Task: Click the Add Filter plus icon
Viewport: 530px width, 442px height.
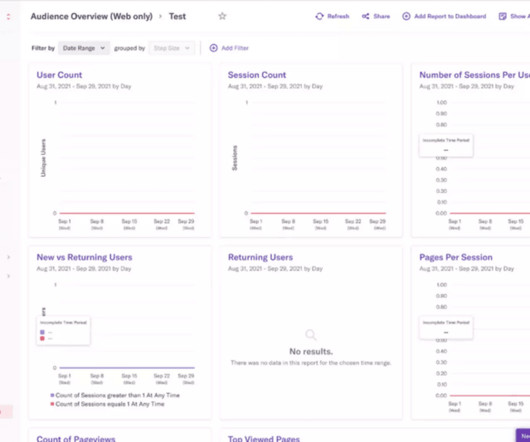Action: tap(214, 48)
